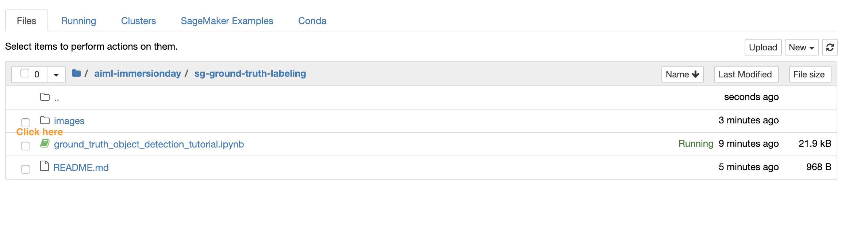Click the root folder icon in breadcrumb
868x230 pixels.
pos(76,73)
